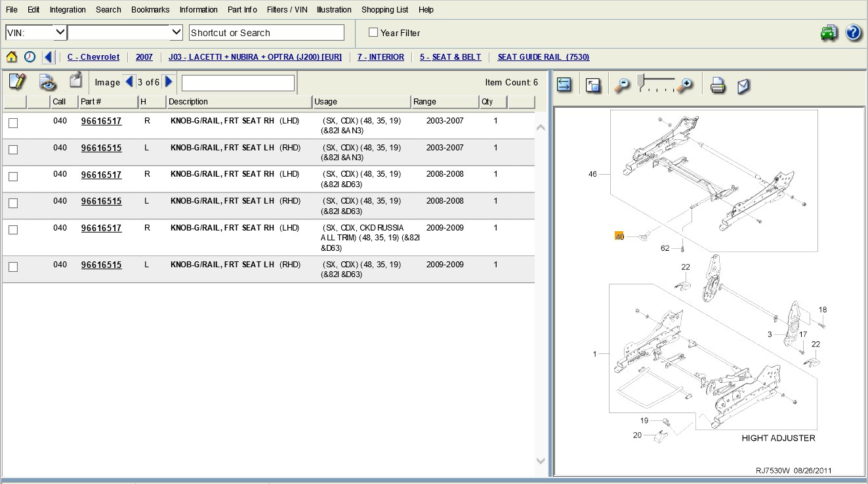Image resolution: width=868 pixels, height=484 pixels.
Task: Click the green car icon
Action: [x=829, y=33]
